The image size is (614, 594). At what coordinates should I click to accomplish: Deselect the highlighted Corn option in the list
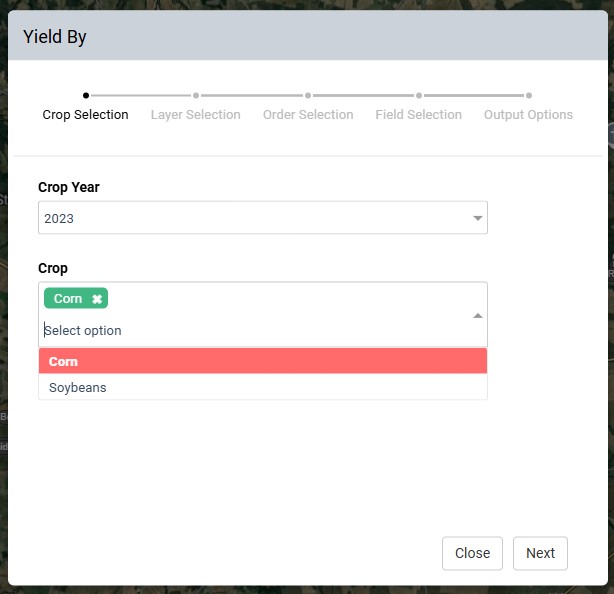[x=263, y=361]
